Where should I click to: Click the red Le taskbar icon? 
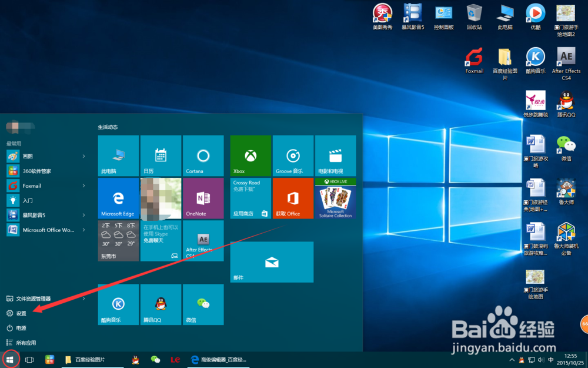[175, 360]
